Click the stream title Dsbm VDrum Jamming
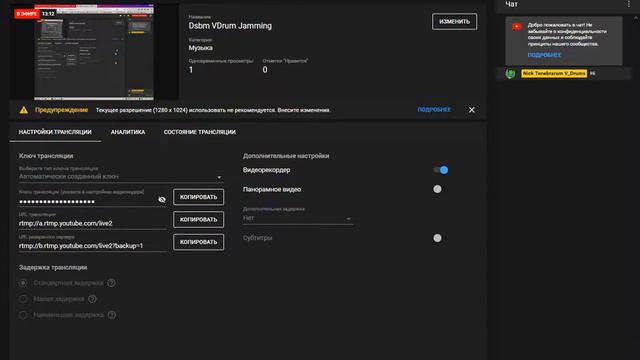 pyautogui.click(x=230, y=26)
